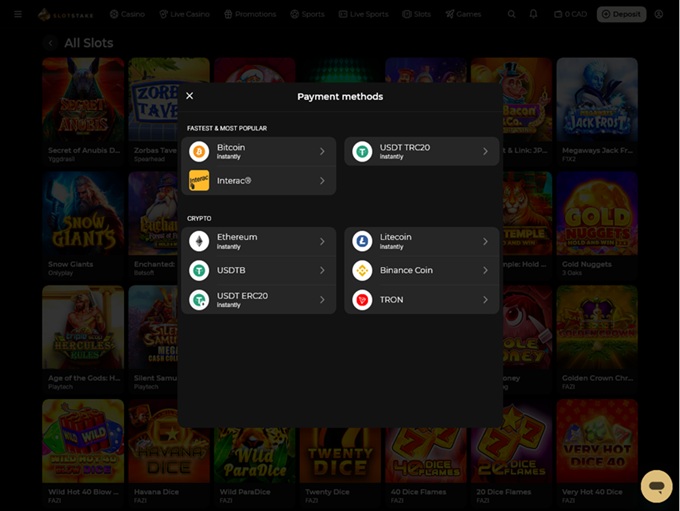
Task: Click the 0 CAD wallet balance
Action: (x=570, y=14)
